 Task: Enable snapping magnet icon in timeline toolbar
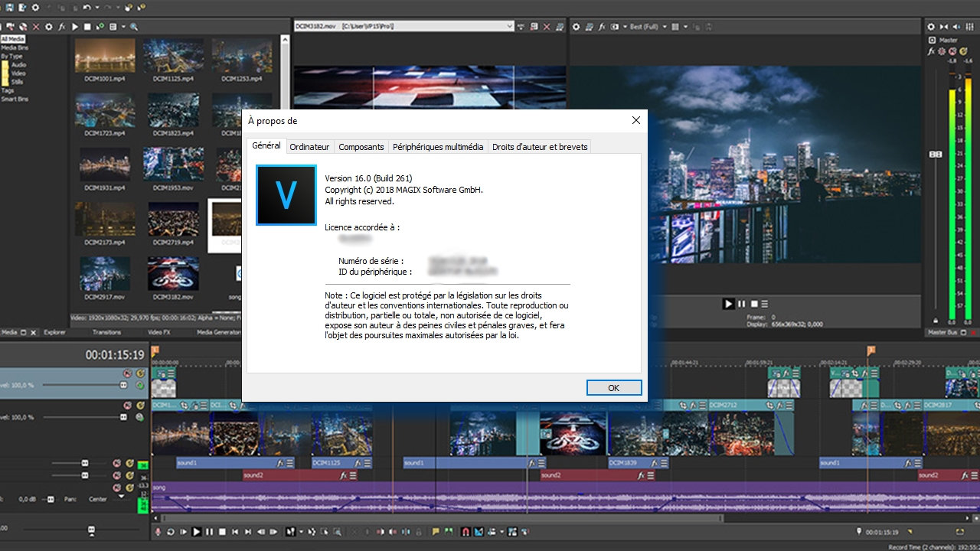coord(465,532)
